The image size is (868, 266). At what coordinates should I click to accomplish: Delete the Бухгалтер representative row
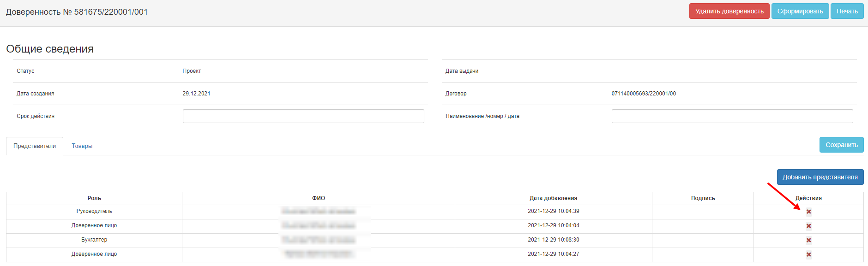pos(808,241)
